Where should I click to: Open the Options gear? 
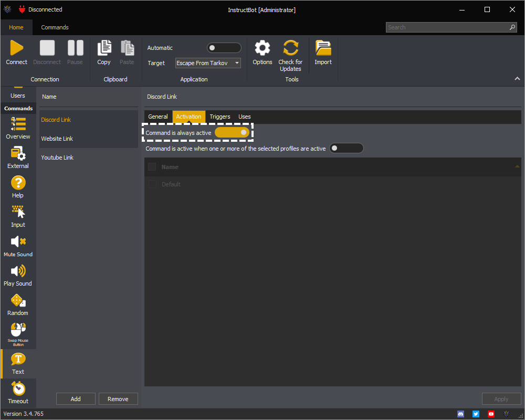tap(262, 52)
